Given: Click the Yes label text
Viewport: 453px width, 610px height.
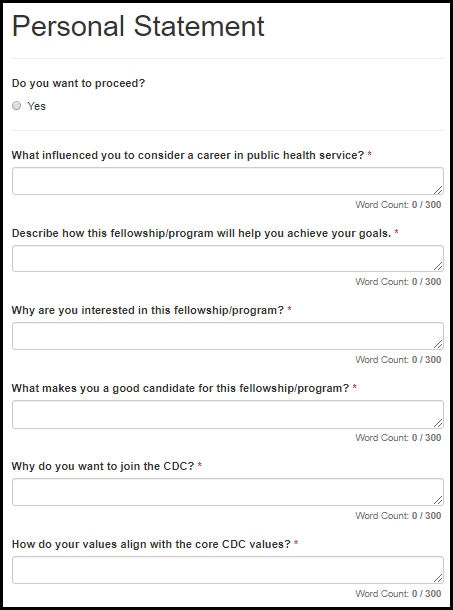Looking at the screenshot, I should (x=37, y=106).
